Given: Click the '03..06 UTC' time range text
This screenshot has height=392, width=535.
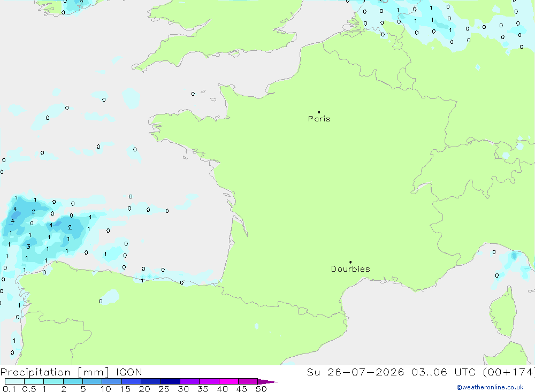Looking at the screenshot, I should point(443,372).
